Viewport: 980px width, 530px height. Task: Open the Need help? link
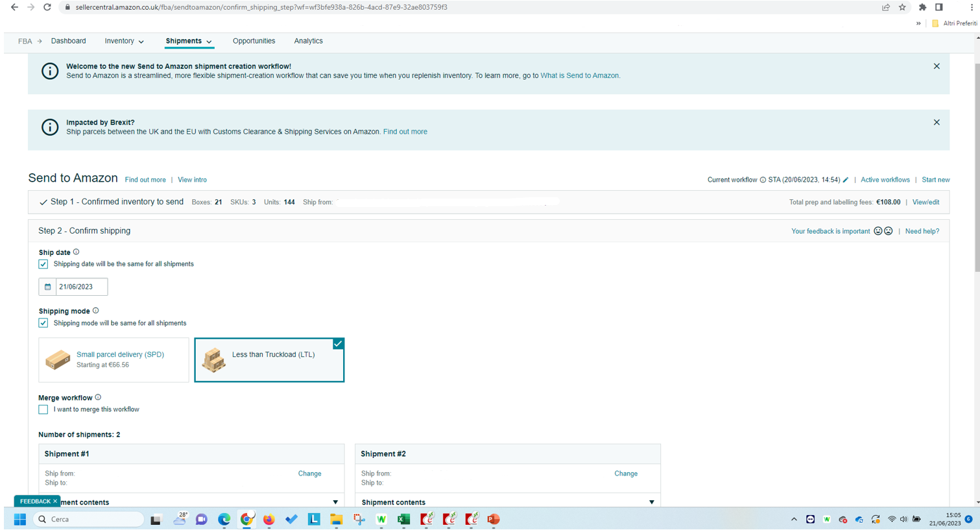coord(922,231)
